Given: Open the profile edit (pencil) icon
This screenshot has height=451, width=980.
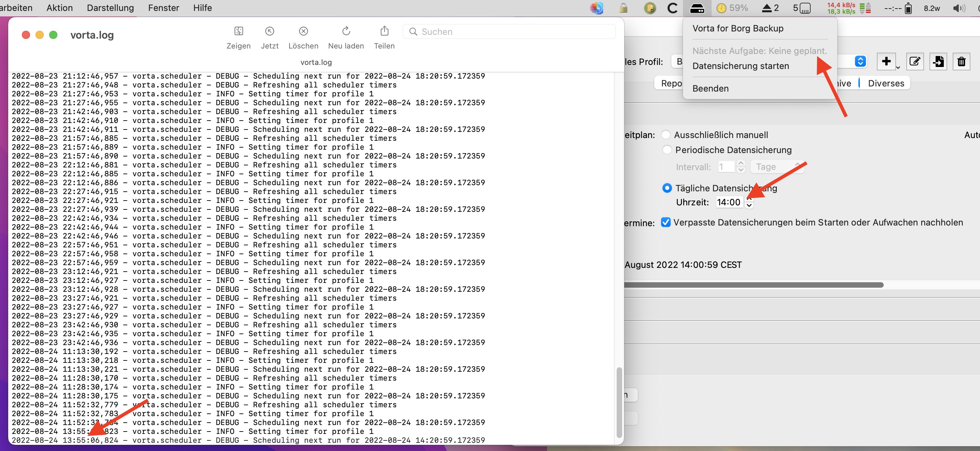Looking at the screenshot, I should click(915, 61).
